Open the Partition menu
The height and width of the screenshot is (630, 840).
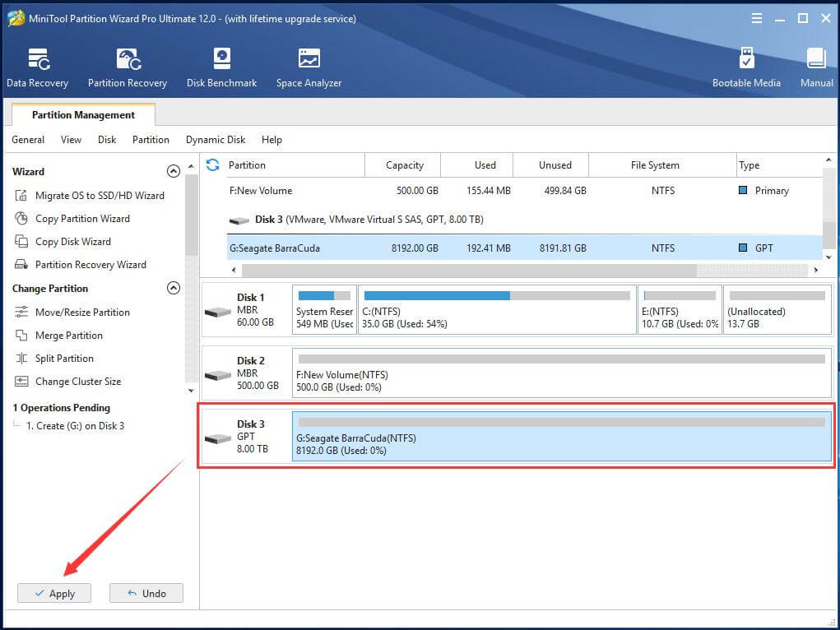coord(151,140)
